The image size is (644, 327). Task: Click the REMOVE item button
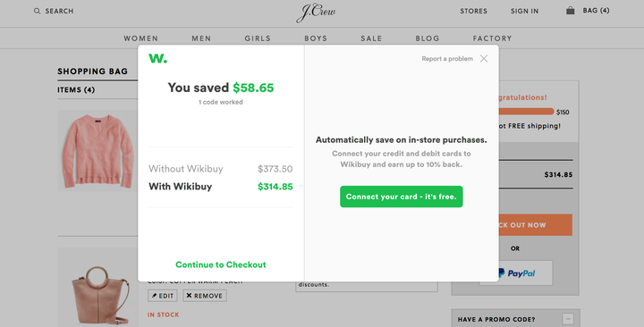coord(205,296)
